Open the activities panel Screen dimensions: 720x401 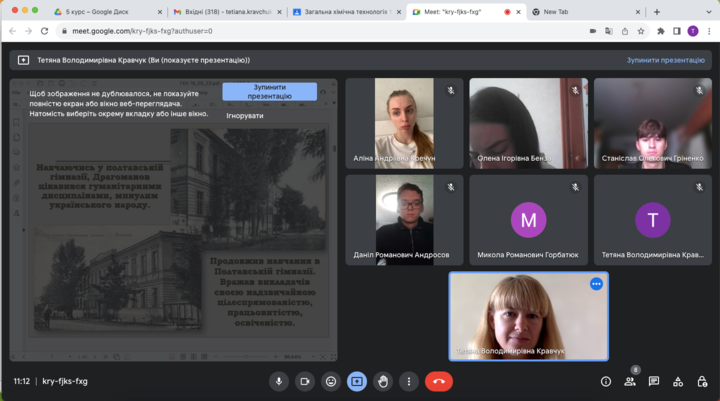pyautogui.click(x=678, y=381)
